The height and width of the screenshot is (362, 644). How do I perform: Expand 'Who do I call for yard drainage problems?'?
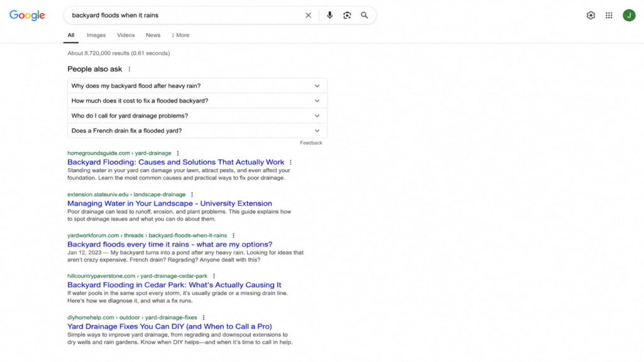pyautogui.click(x=197, y=116)
